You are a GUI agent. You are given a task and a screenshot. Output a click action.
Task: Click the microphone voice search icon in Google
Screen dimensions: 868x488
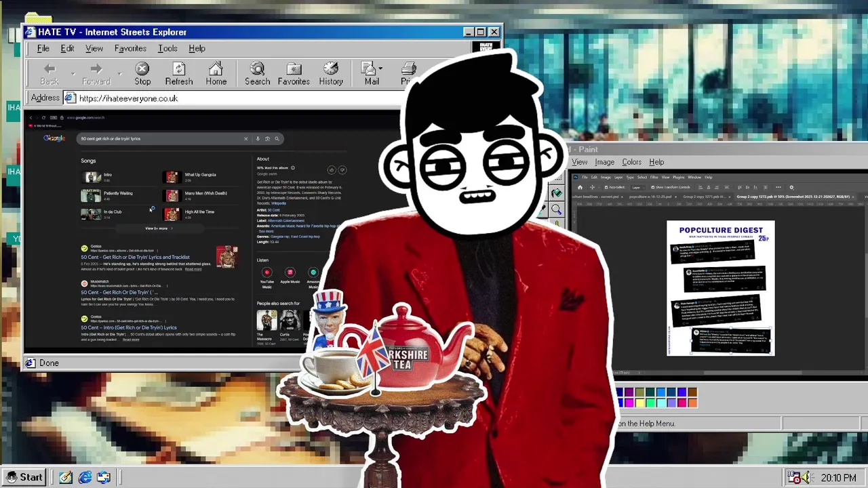(258, 138)
